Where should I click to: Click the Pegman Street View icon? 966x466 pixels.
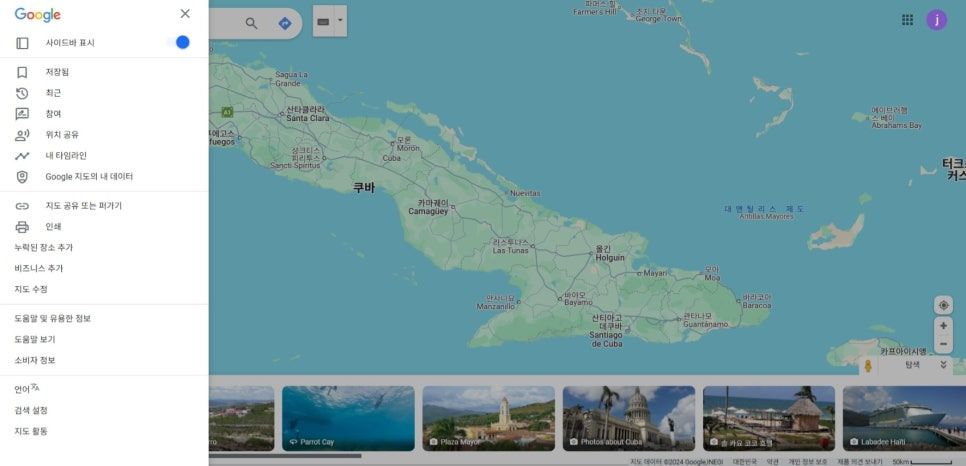pyautogui.click(x=868, y=366)
